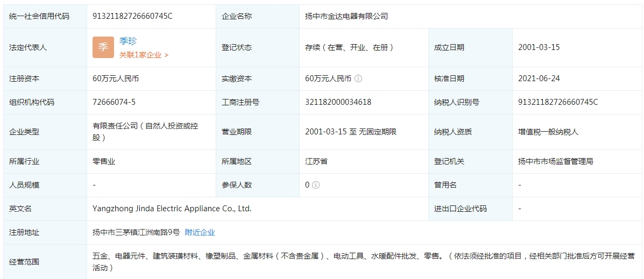The width and height of the screenshot is (644, 279).
Task: Click the 核准日期 value 2021-06-24
Action: [539, 78]
